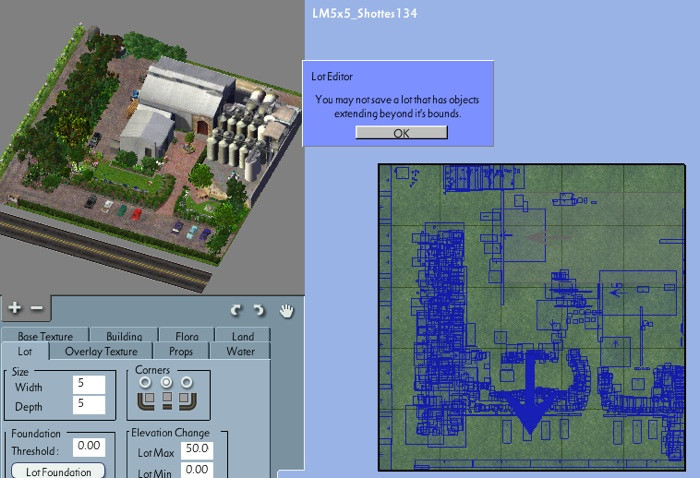
Task: Open the Water tab
Action: tap(240, 351)
